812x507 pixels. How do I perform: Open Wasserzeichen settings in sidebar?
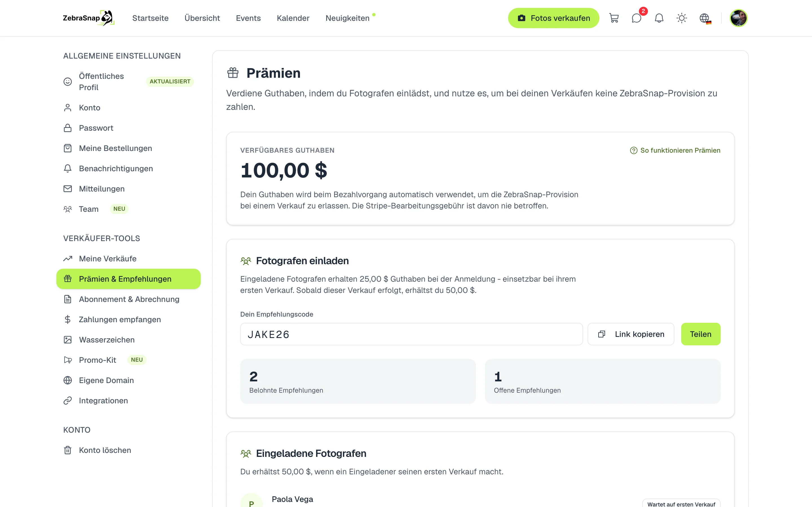tap(129, 340)
